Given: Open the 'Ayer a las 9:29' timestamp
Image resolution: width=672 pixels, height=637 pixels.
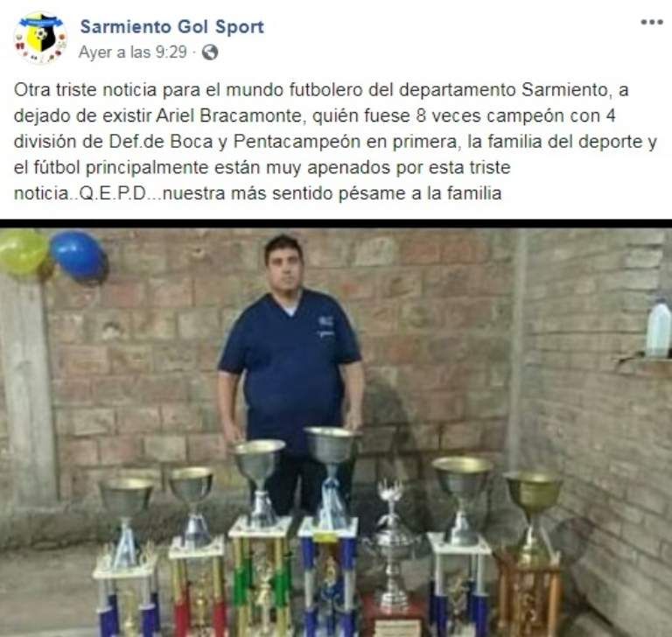Looking at the screenshot, I should 133,52.
